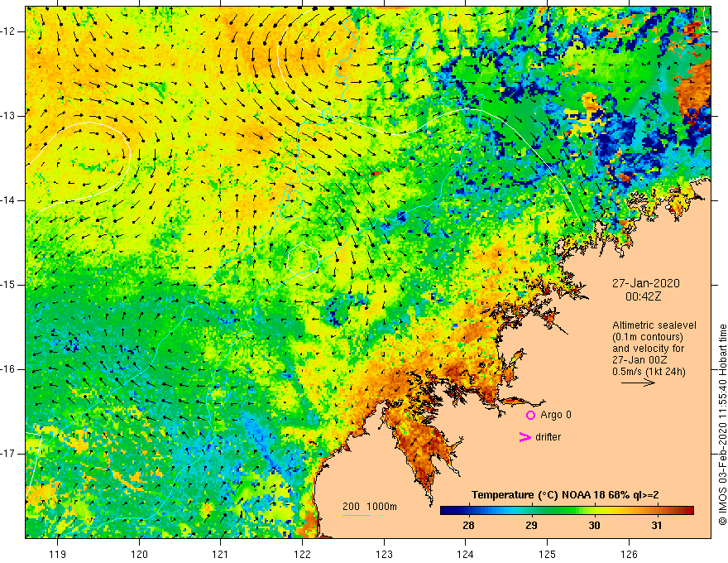This screenshot has height=563, width=728.
Task: Click the -15 latitude axis label
Action: pyautogui.click(x=8, y=285)
